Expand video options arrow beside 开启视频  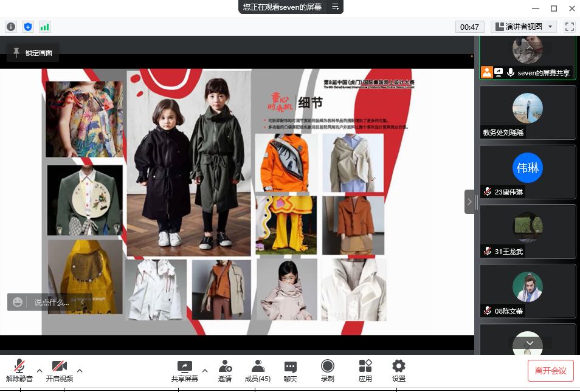[79, 370]
